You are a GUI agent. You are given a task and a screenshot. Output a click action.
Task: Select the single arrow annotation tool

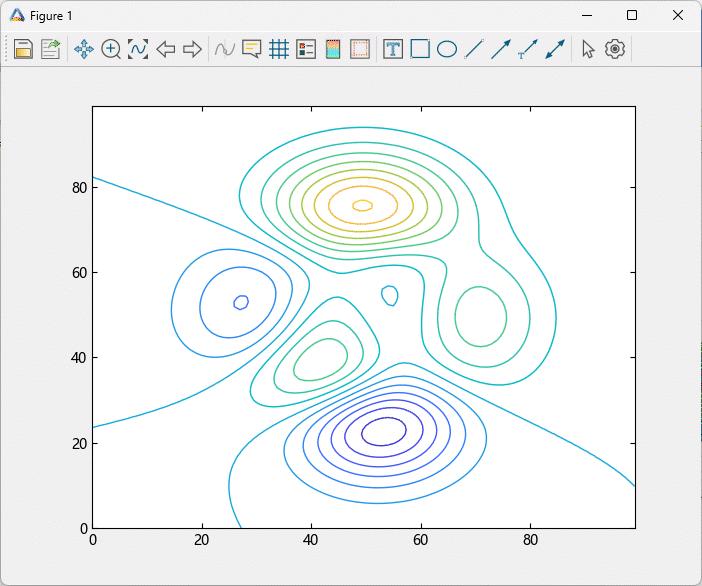pyautogui.click(x=501, y=49)
